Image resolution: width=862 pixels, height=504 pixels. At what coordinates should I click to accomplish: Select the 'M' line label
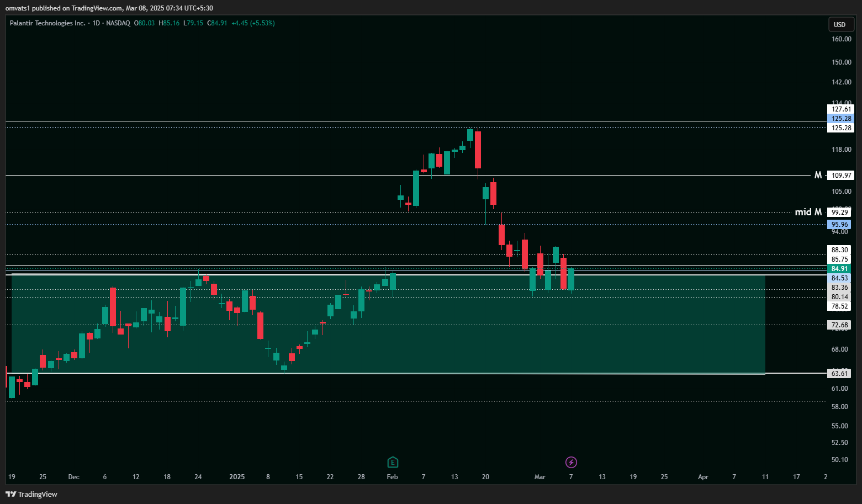point(818,175)
